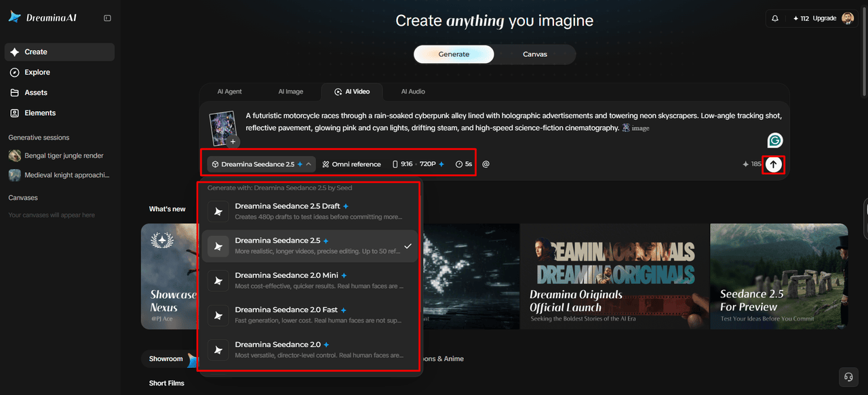The height and width of the screenshot is (395, 868).
Task: Click the Dreamina Seedance 2.5 Draft icon
Action: 218,211
